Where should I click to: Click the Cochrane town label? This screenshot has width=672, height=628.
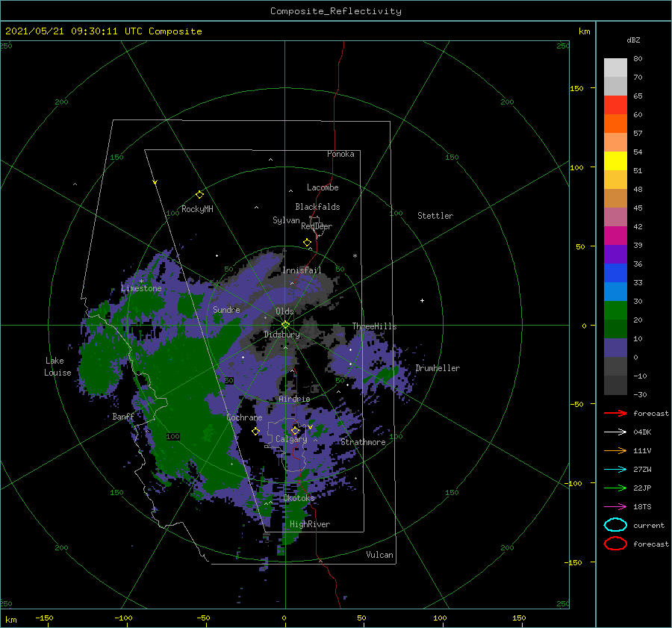(x=244, y=417)
